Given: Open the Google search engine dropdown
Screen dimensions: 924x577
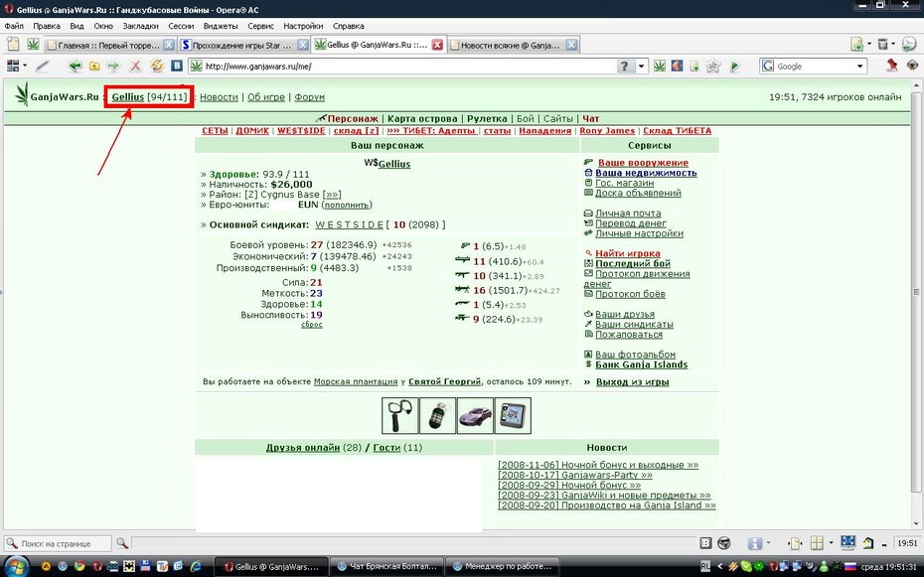Looking at the screenshot, I should click(859, 66).
